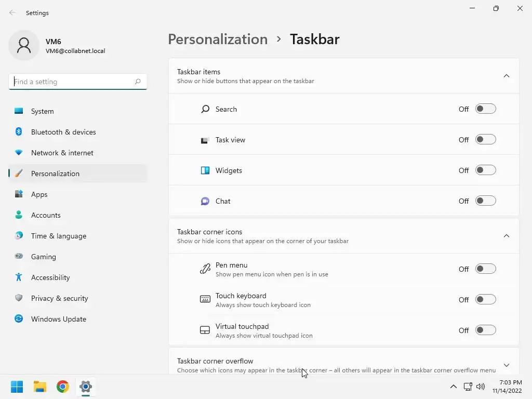Click the volume speaker icon in system tray
Screen dimensions: 532x399
(481, 387)
